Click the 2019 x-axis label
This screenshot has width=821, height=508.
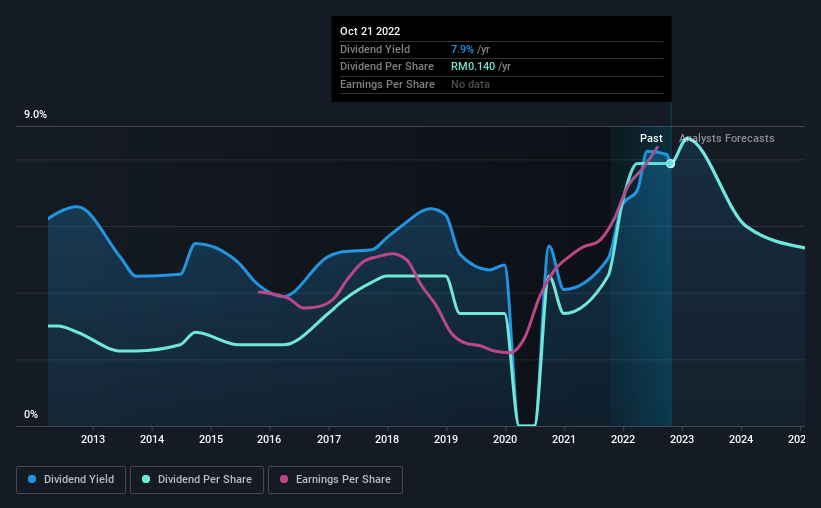coord(446,439)
